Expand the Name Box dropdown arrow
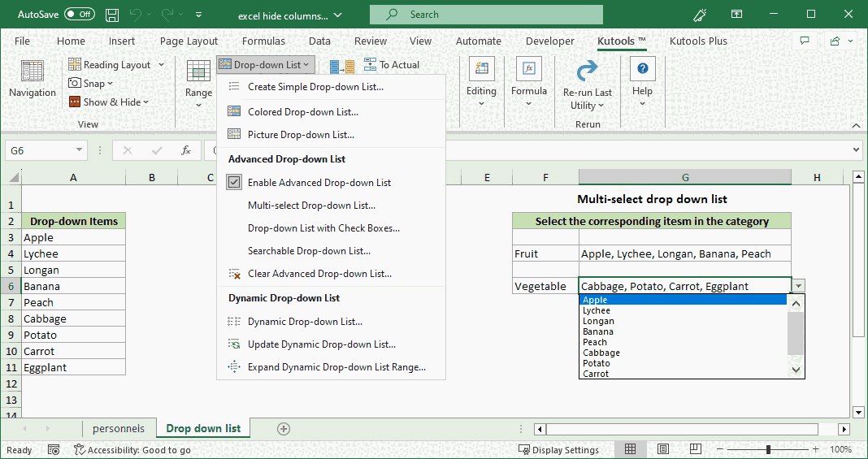This screenshot has width=868, height=459. [x=79, y=150]
